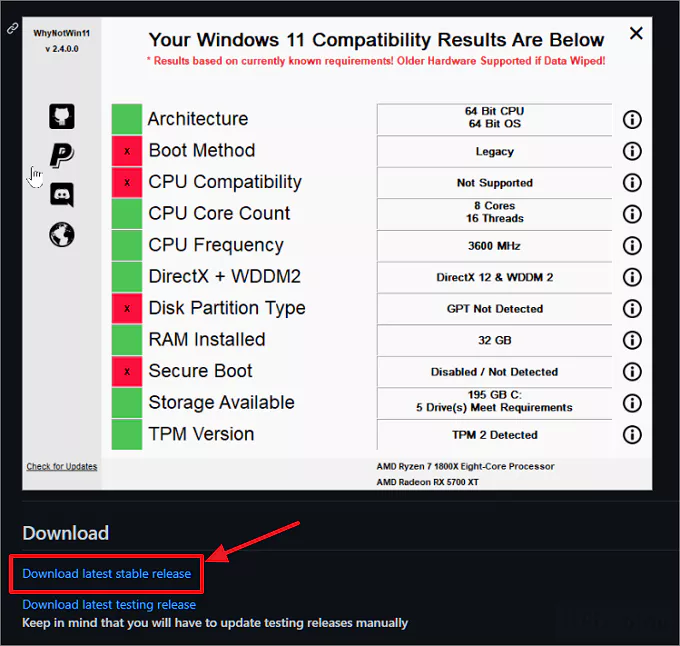Click info icon for CPU Frequency row
Viewport: 680px width, 646px height.
click(x=632, y=245)
